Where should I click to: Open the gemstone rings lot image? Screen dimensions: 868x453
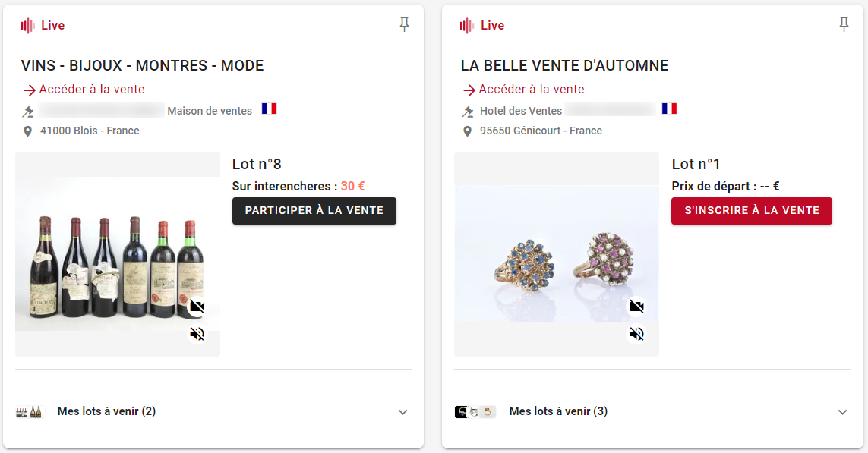557,254
